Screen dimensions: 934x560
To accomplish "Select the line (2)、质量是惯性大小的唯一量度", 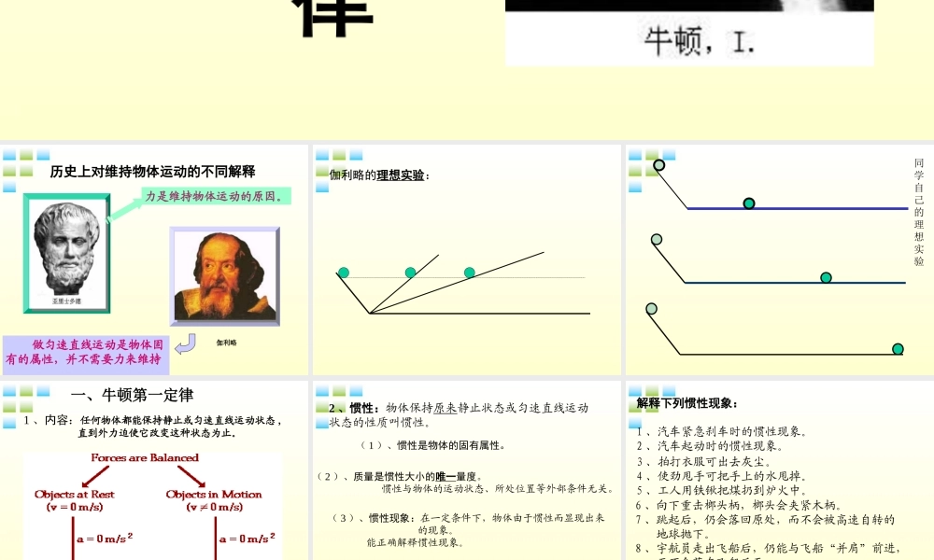I will click(400, 477).
